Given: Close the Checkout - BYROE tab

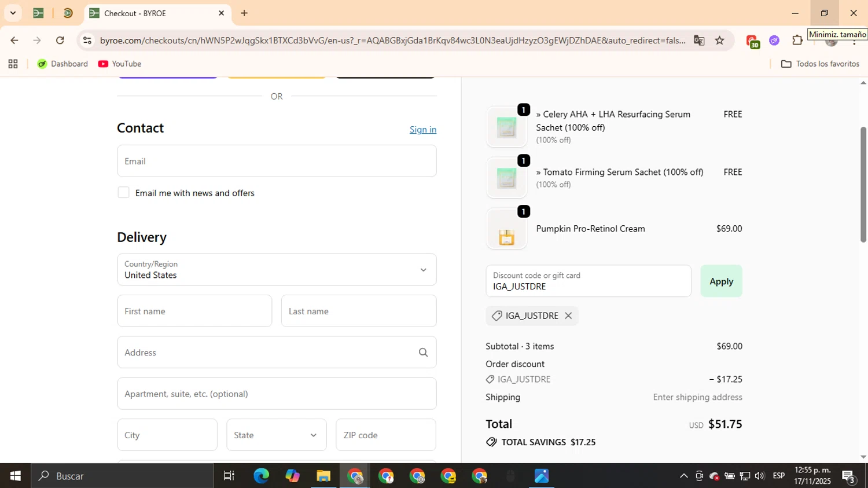Looking at the screenshot, I should (x=221, y=13).
